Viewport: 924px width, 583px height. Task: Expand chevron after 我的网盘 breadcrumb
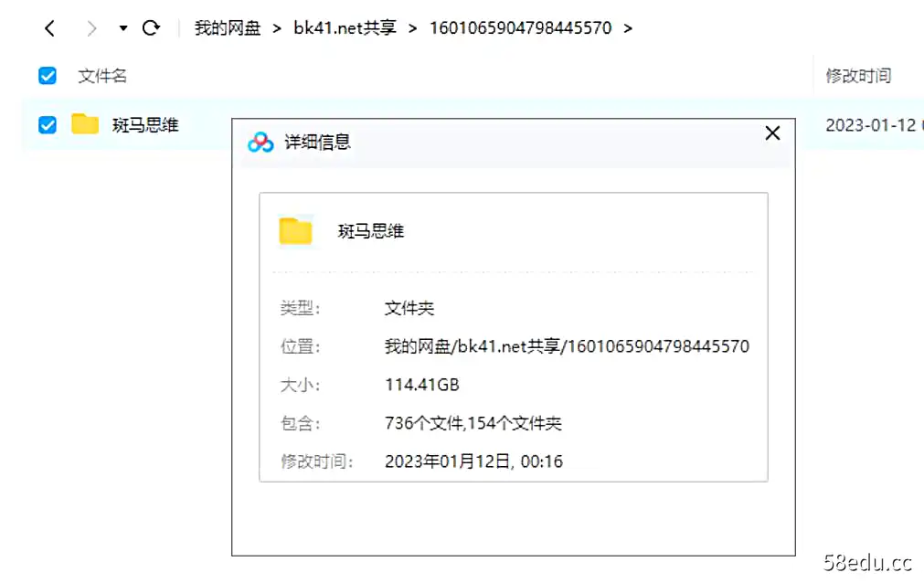point(277,28)
